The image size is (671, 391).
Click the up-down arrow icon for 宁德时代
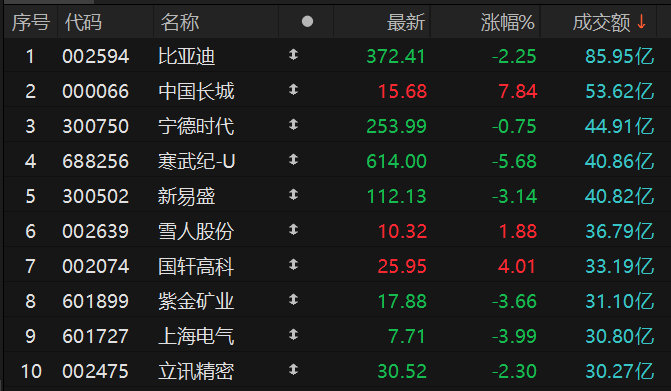click(293, 125)
